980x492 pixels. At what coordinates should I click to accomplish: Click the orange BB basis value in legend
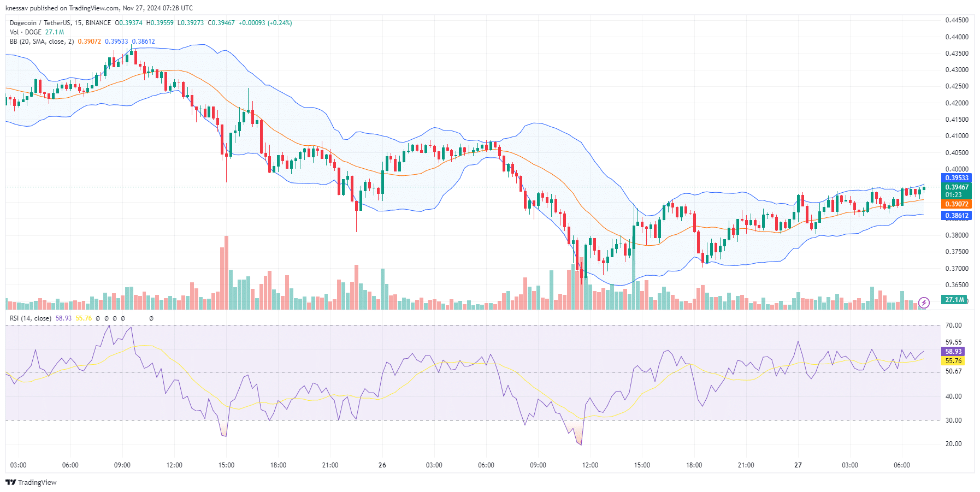tap(89, 42)
